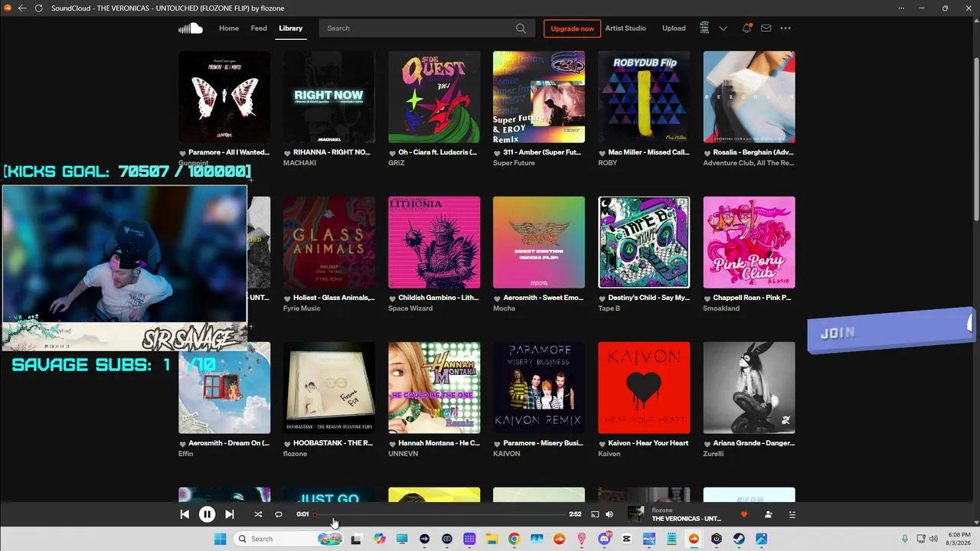Open Steam from the taskbar

coord(739,539)
